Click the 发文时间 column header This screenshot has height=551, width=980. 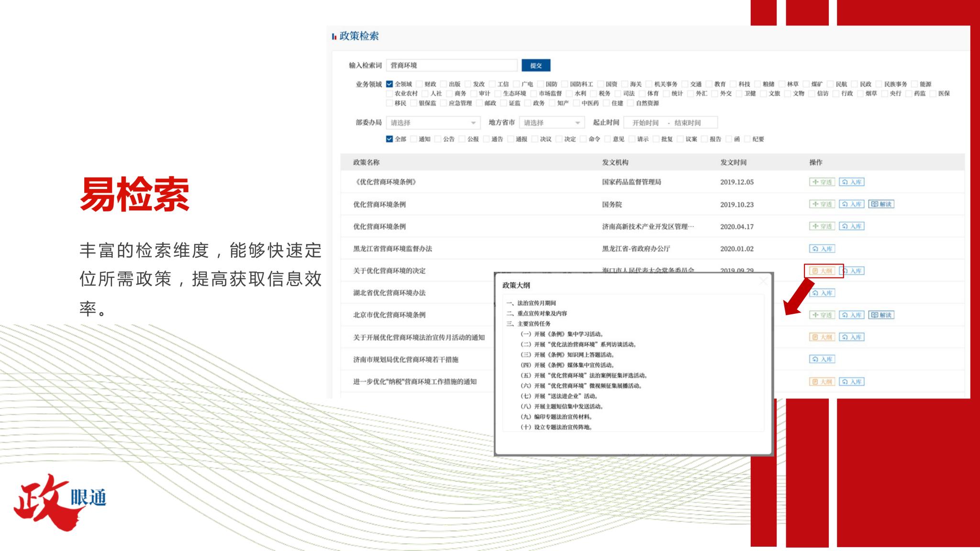click(x=733, y=163)
